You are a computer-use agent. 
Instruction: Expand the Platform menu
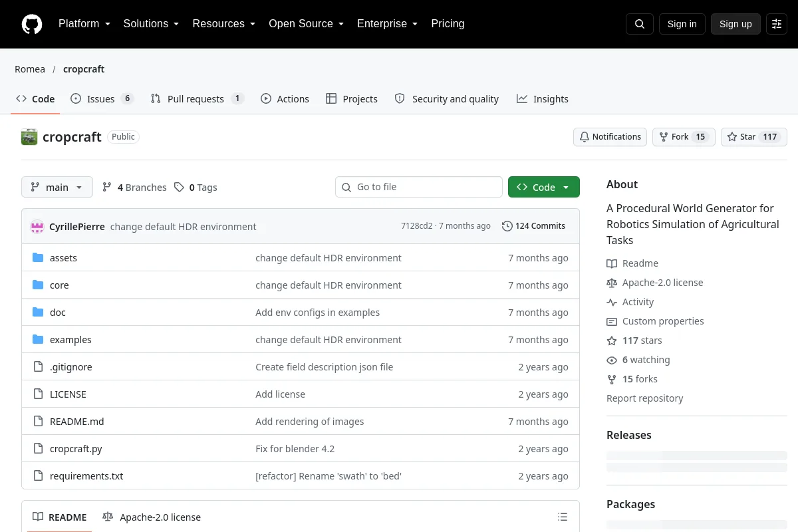pyautogui.click(x=84, y=24)
